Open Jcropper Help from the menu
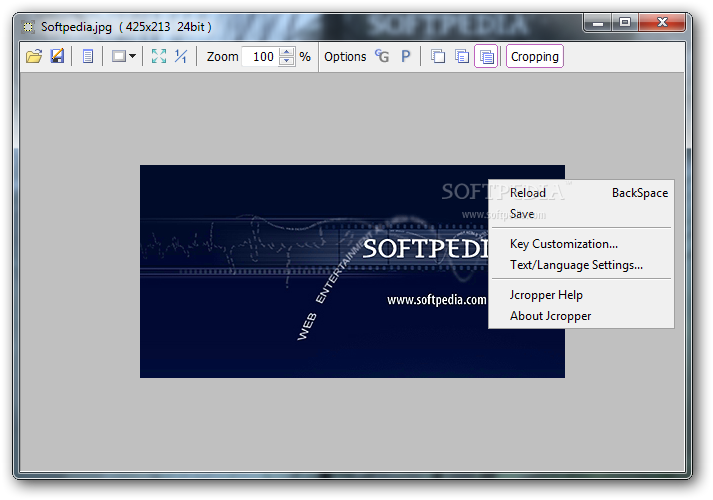Image resolution: width=713 pixels, height=500 pixels. [x=581, y=295]
